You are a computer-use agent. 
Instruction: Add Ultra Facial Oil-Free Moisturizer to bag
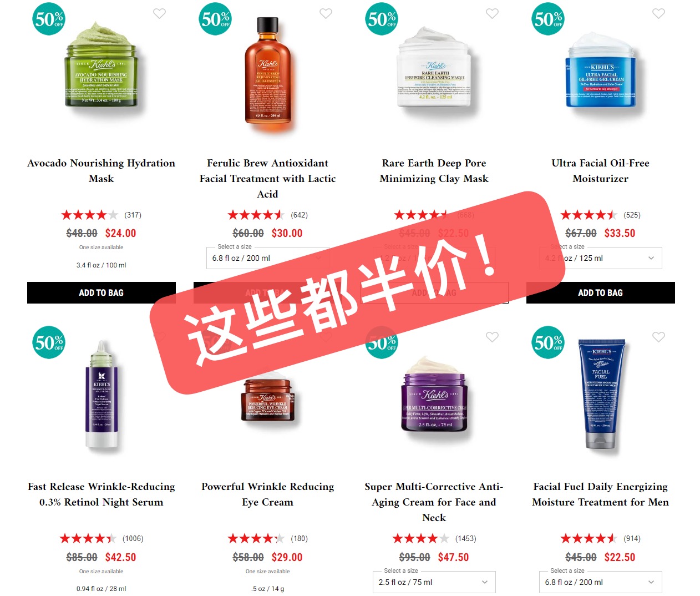(601, 292)
